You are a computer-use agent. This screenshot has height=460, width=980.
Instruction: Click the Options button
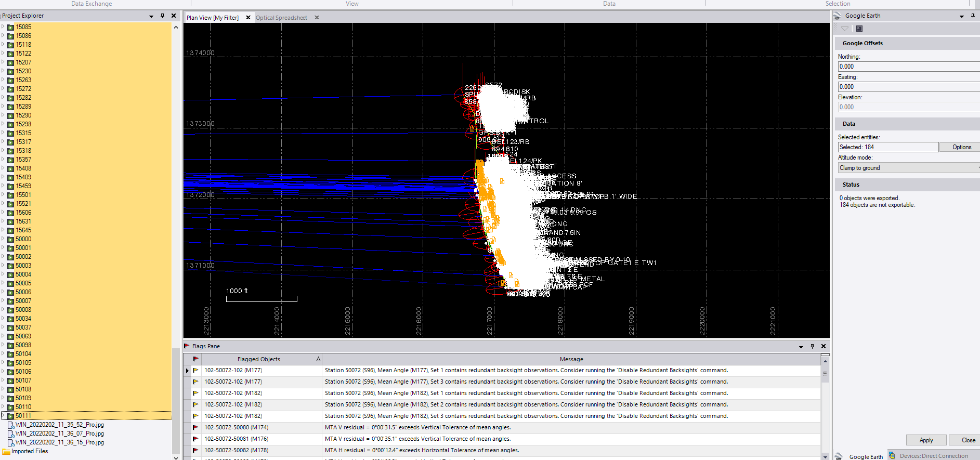[x=961, y=147]
